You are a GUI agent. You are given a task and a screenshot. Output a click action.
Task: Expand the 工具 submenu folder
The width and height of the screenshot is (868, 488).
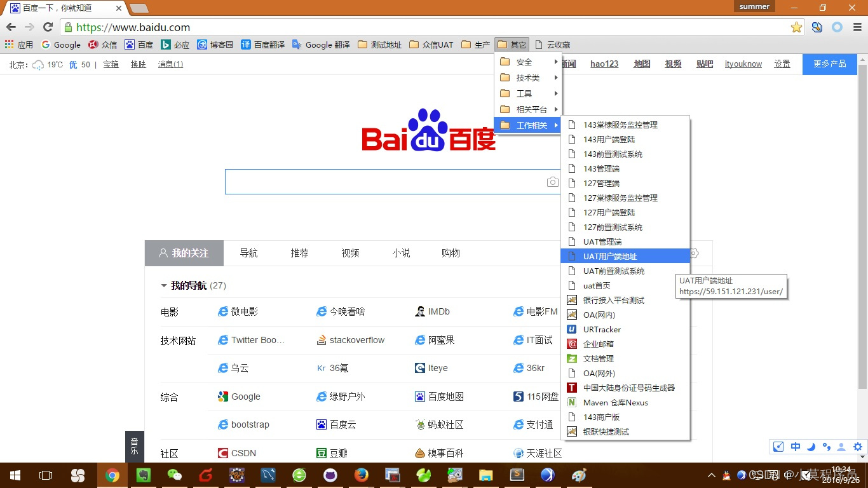tap(528, 93)
